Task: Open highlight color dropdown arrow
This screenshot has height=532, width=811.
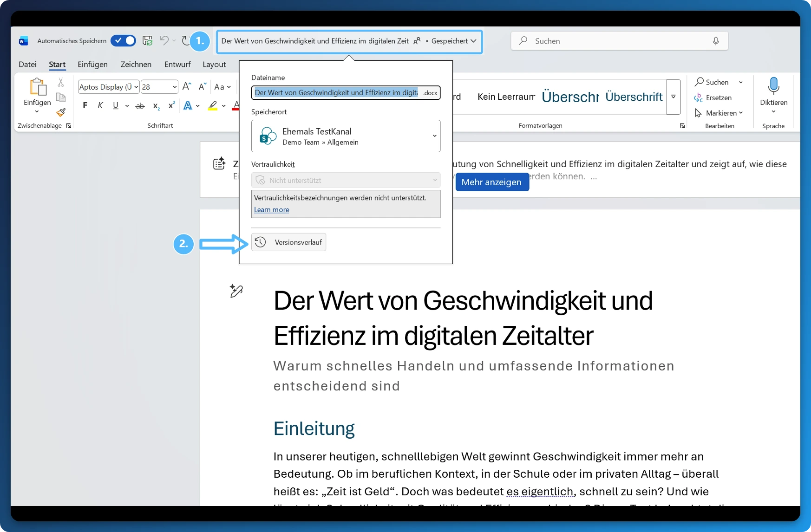Action: pos(224,106)
